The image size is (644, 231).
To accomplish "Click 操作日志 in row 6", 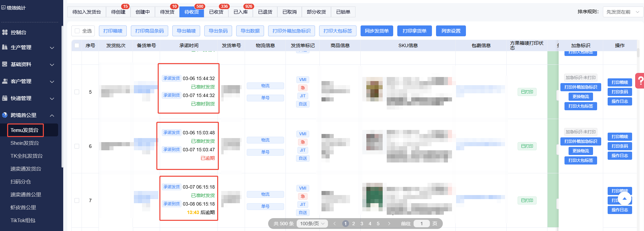I will coord(620,156).
